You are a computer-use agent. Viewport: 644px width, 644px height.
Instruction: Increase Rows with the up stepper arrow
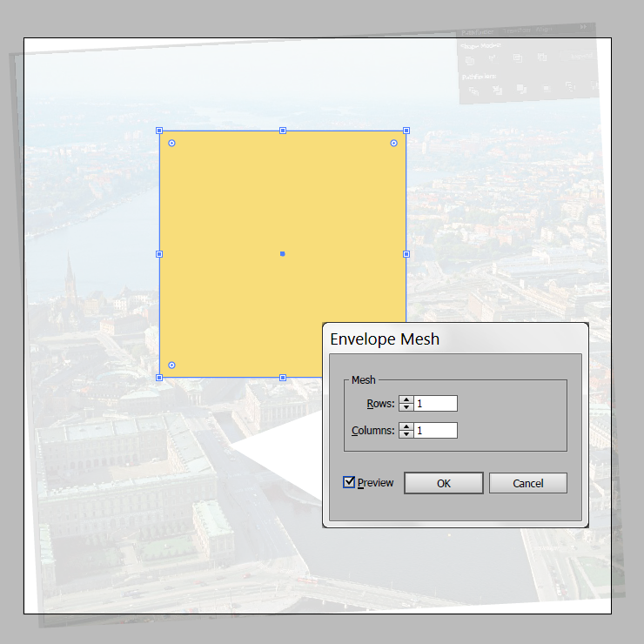pos(406,399)
